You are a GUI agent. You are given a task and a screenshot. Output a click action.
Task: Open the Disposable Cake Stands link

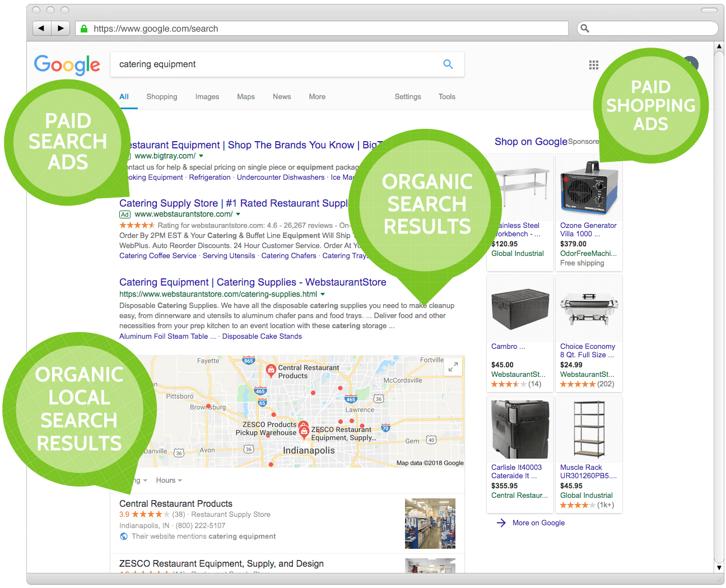coord(262,337)
